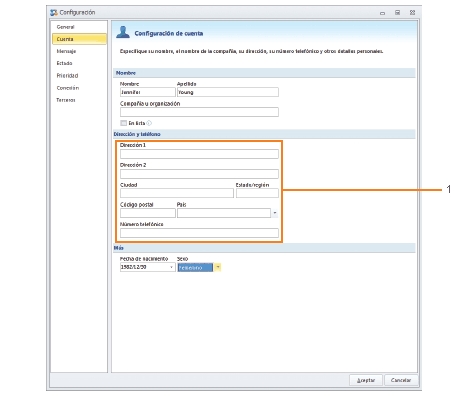Click the Estado/región input field

(x=257, y=193)
